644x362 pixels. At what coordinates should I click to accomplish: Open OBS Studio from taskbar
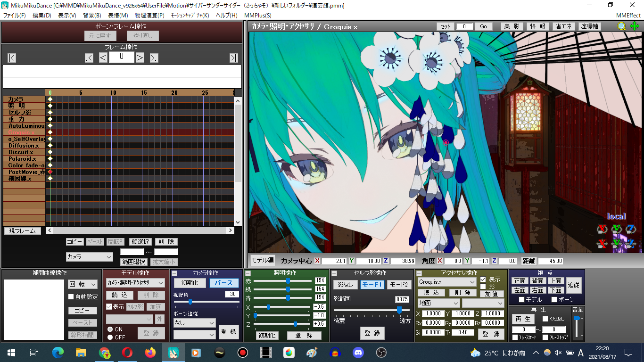pyautogui.click(x=381, y=353)
